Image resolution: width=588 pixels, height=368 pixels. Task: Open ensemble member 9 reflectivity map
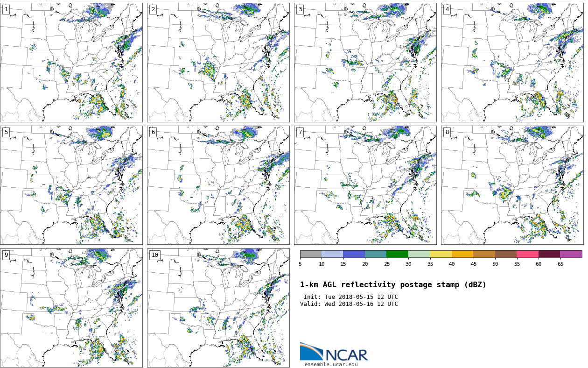click(x=71, y=308)
